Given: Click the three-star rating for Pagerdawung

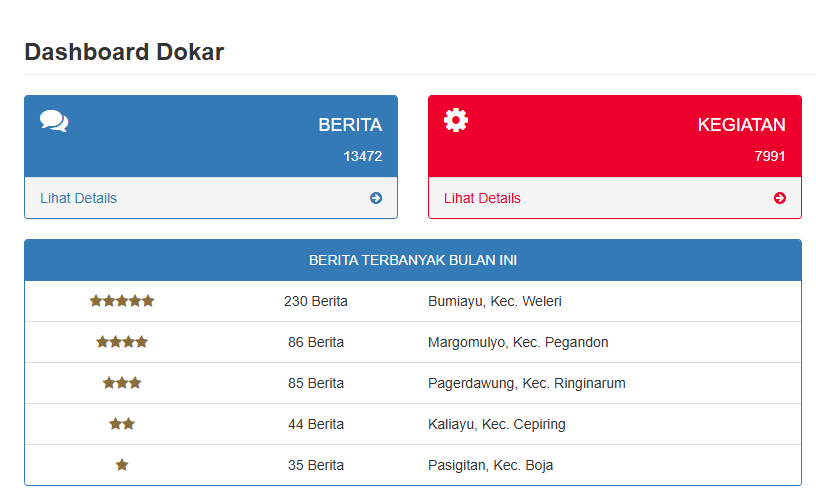Looking at the screenshot, I should (x=122, y=383).
